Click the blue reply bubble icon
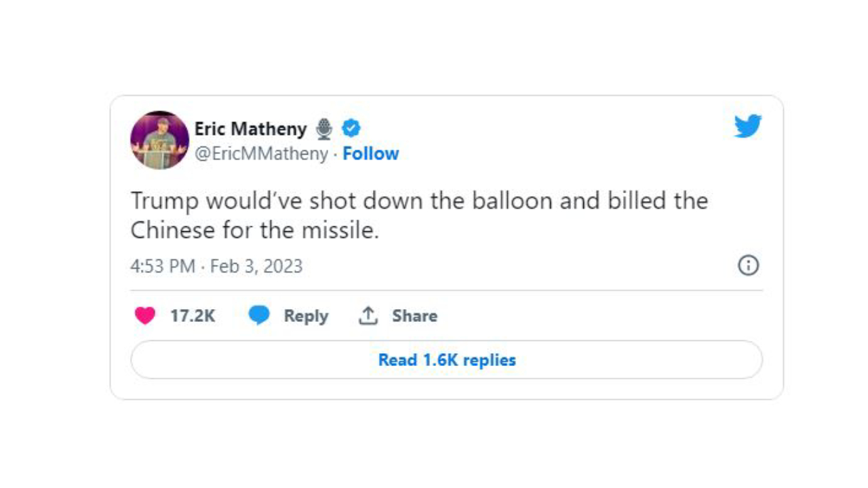 pyautogui.click(x=259, y=316)
